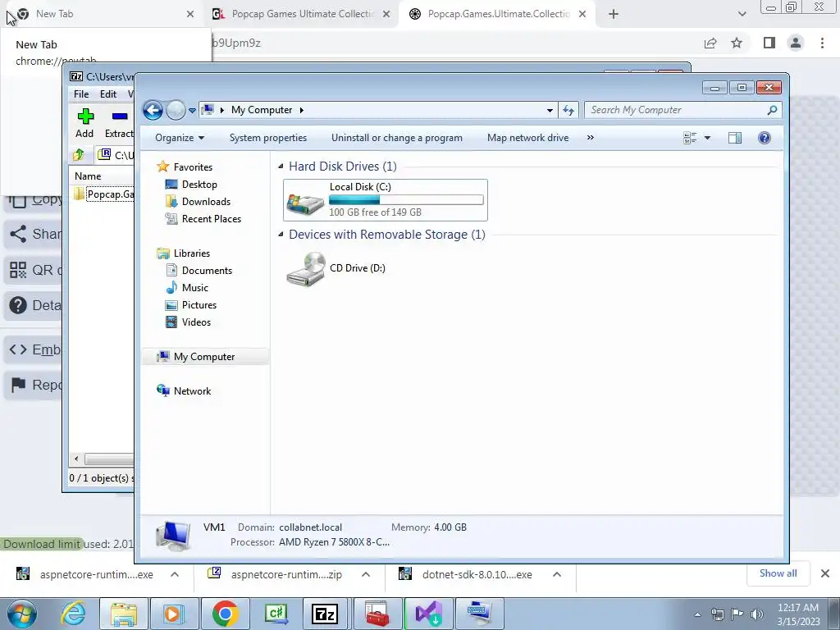Click the volume icon in system tray
Image resolution: width=840 pixels, height=630 pixels.
pos(756,614)
